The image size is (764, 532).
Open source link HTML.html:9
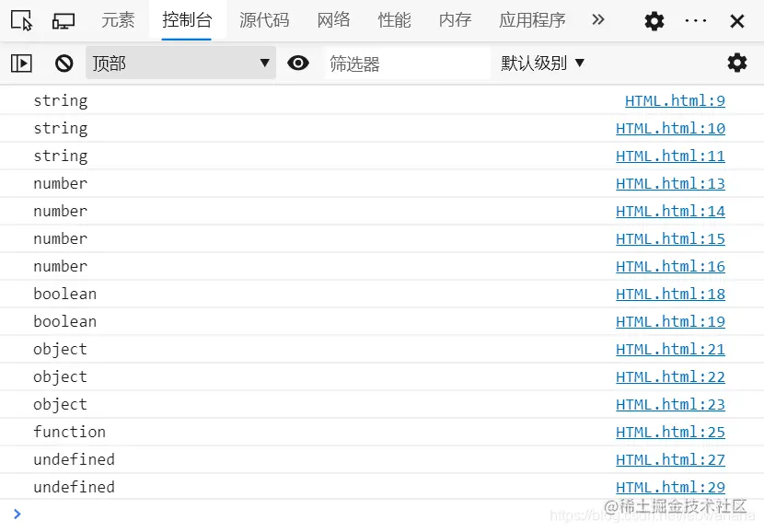pos(675,101)
